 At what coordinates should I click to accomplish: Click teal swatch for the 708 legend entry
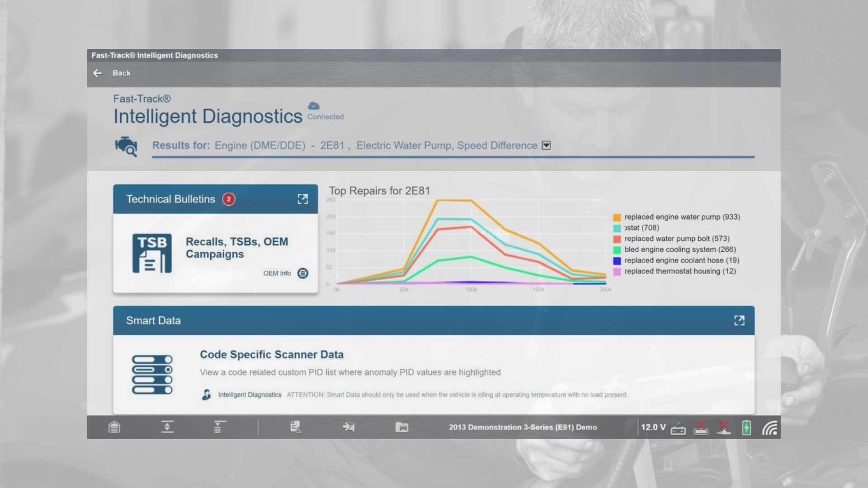point(617,228)
